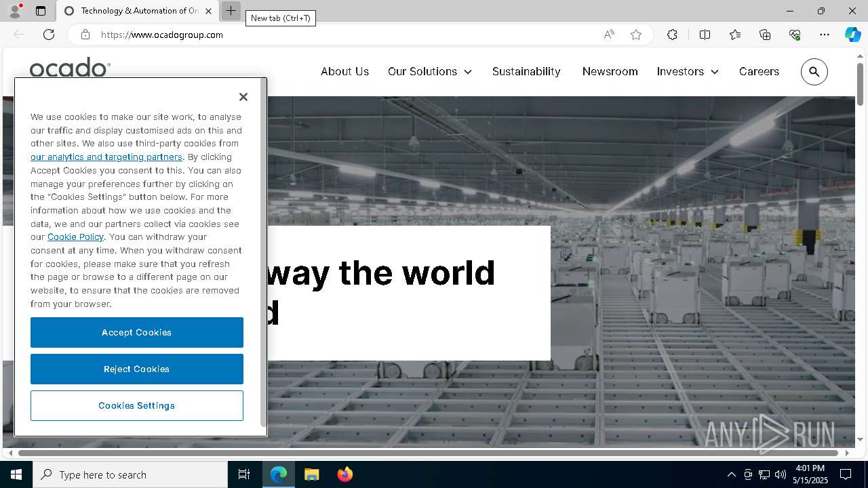Launch Firefox from taskbar

344,474
